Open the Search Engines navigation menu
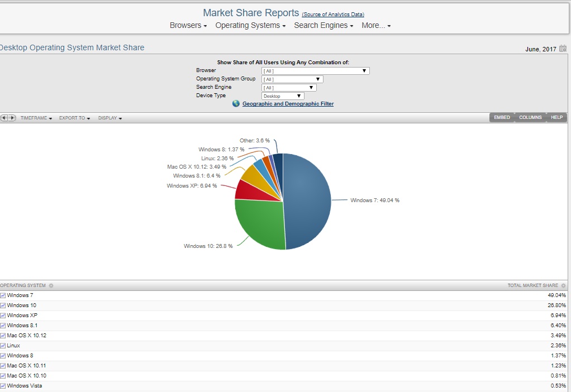 tap(323, 26)
